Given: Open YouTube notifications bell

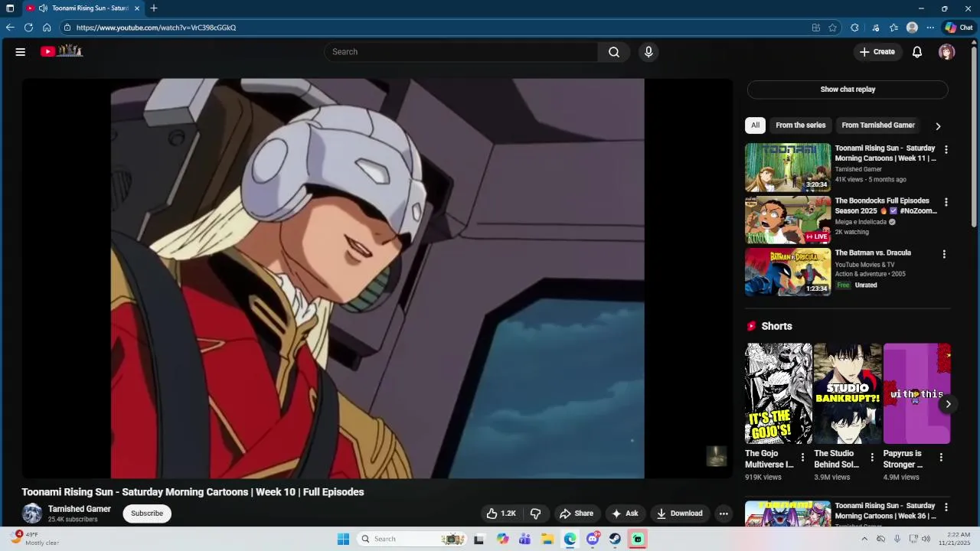Looking at the screenshot, I should [917, 52].
